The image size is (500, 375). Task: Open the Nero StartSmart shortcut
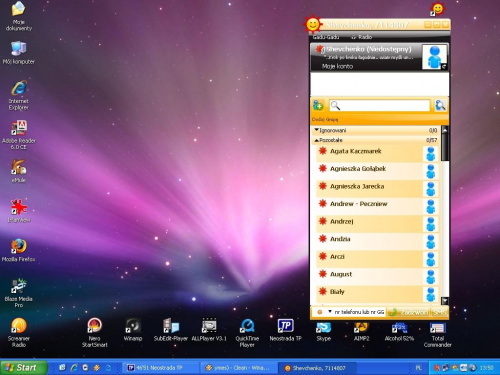coord(95,332)
